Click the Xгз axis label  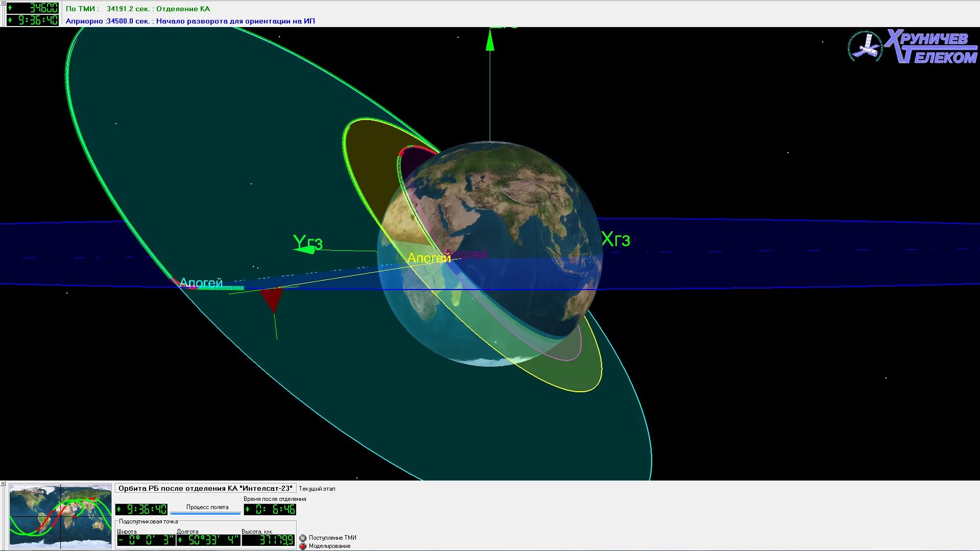tap(615, 239)
